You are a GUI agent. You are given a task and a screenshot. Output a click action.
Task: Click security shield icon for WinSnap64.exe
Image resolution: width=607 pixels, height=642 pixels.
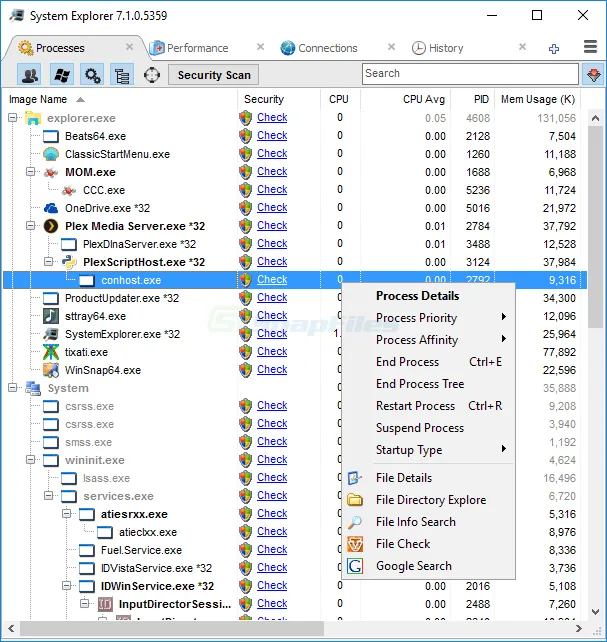[246, 370]
